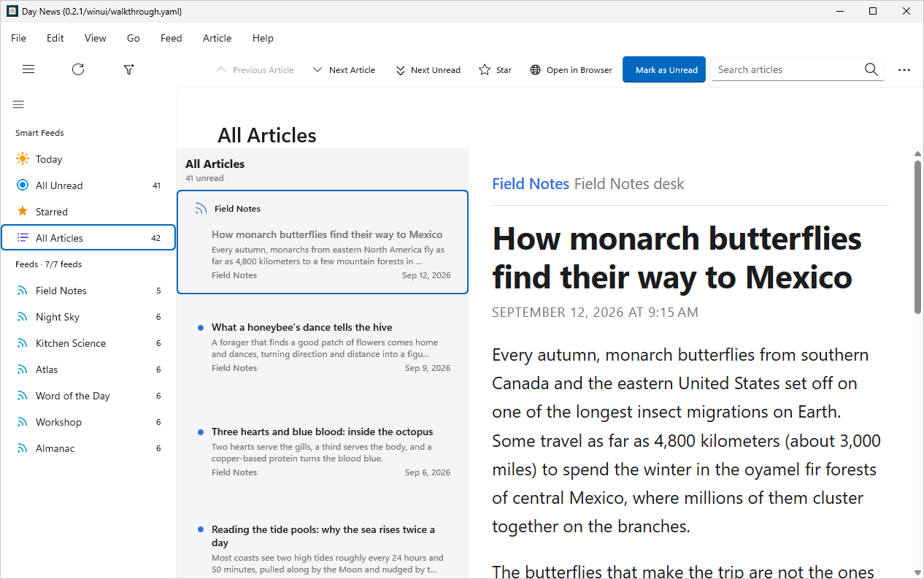Image resolution: width=924 pixels, height=579 pixels.
Task: Open the Article menu
Action: [217, 38]
